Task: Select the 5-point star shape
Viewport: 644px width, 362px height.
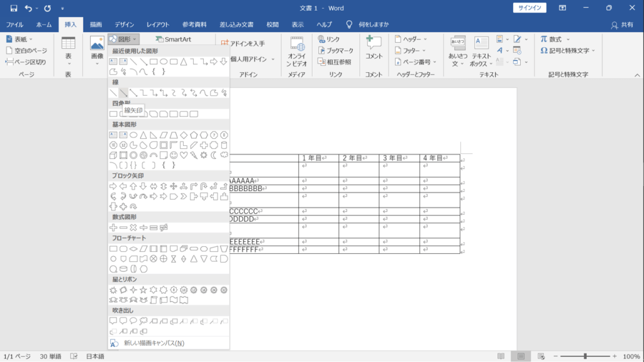Action: 143,290
